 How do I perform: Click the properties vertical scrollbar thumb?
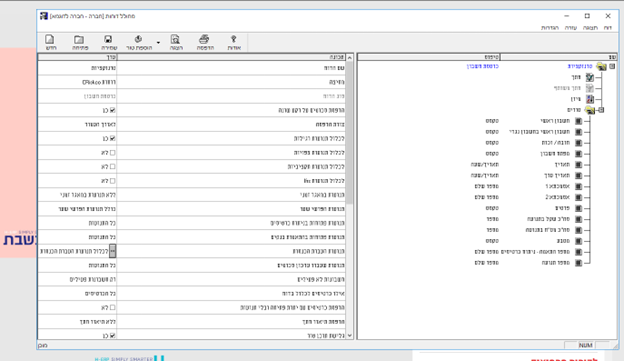click(x=349, y=133)
